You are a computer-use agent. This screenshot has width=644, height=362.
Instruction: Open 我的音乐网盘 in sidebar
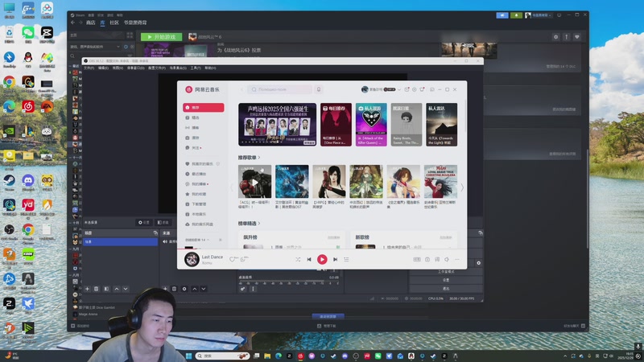[x=204, y=224]
